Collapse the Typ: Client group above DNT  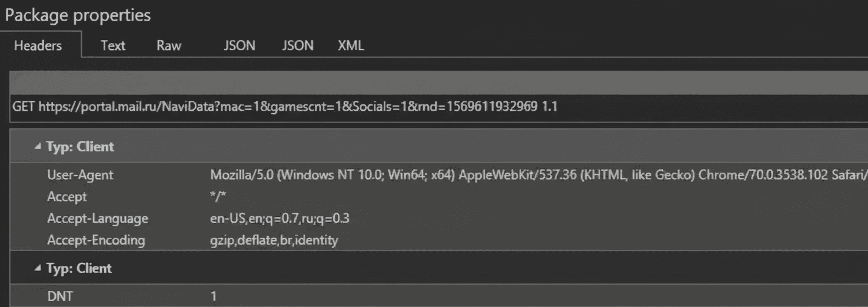38,268
